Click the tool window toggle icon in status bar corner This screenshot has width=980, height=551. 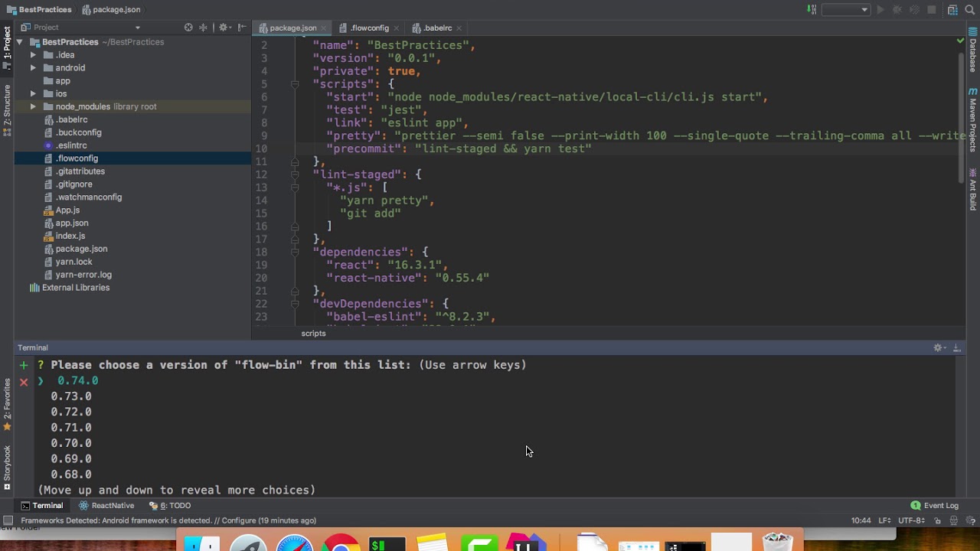click(8, 520)
